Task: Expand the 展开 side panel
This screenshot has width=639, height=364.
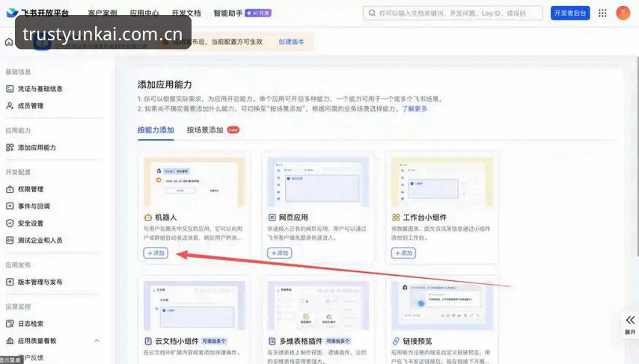Action: pyautogui.click(x=630, y=324)
